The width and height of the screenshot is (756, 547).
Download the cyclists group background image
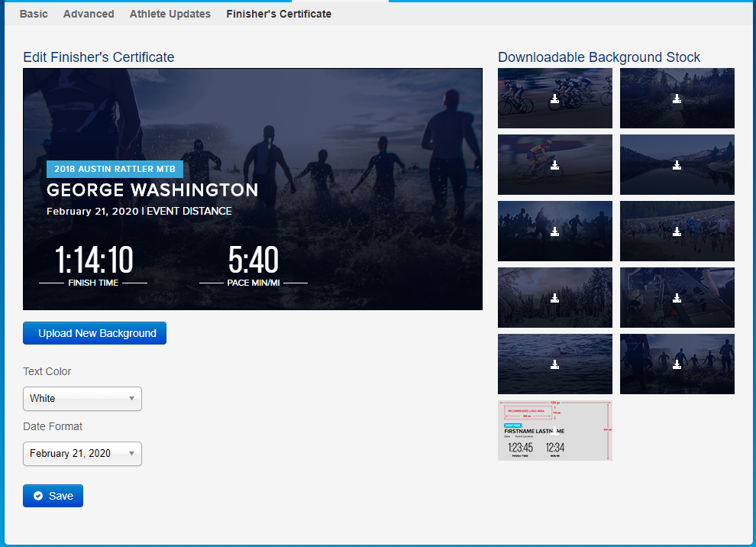pos(554,99)
